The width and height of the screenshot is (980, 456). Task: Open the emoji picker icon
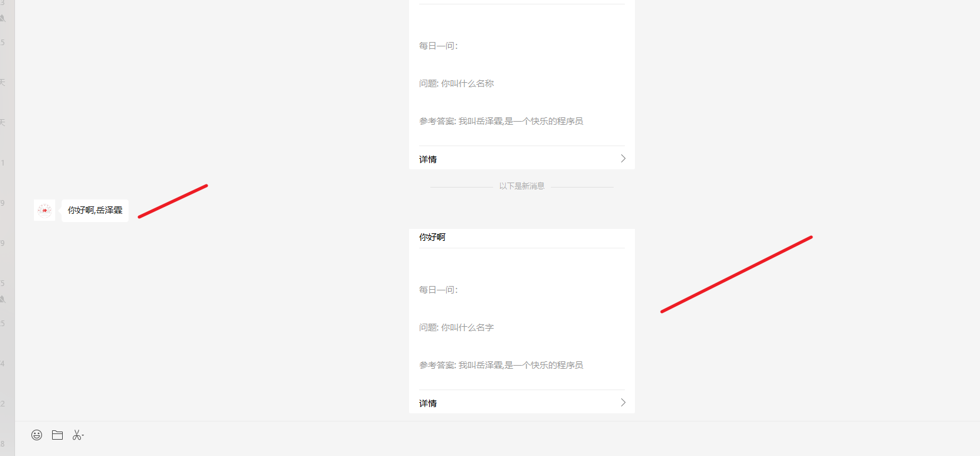(x=36, y=435)
